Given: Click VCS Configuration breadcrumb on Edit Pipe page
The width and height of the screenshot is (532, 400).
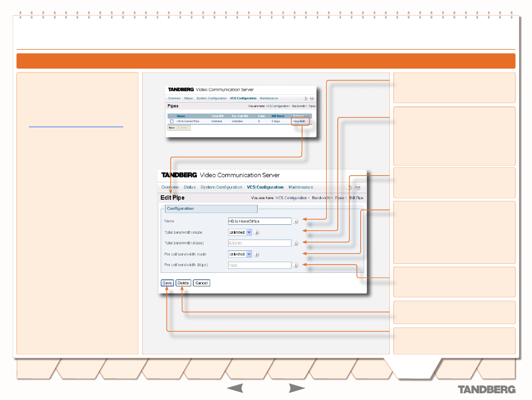Looking at the screenshot, I should pos(291,198).
